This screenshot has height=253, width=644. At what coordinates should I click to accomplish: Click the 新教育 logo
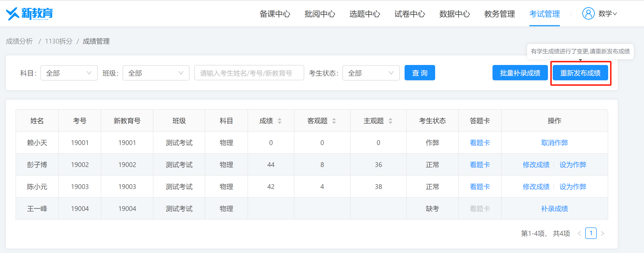point(29,14)
